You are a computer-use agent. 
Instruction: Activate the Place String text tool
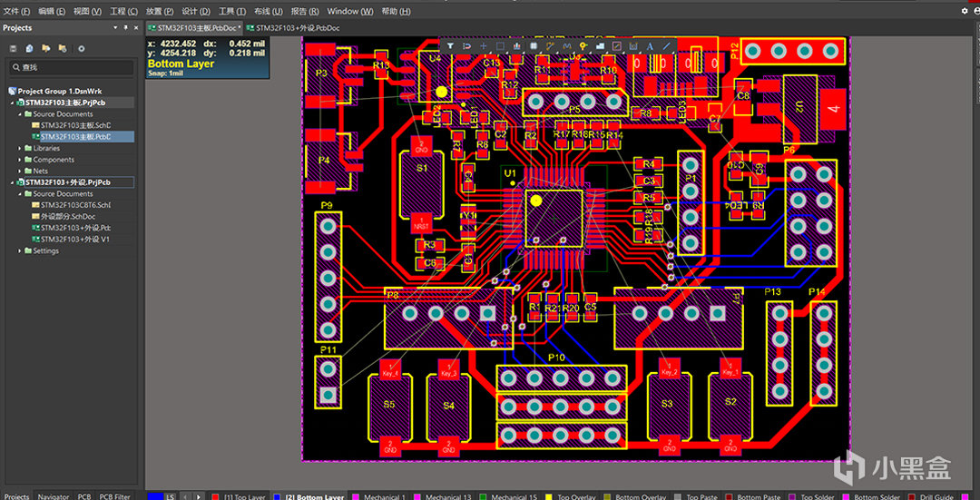[650, 45]
